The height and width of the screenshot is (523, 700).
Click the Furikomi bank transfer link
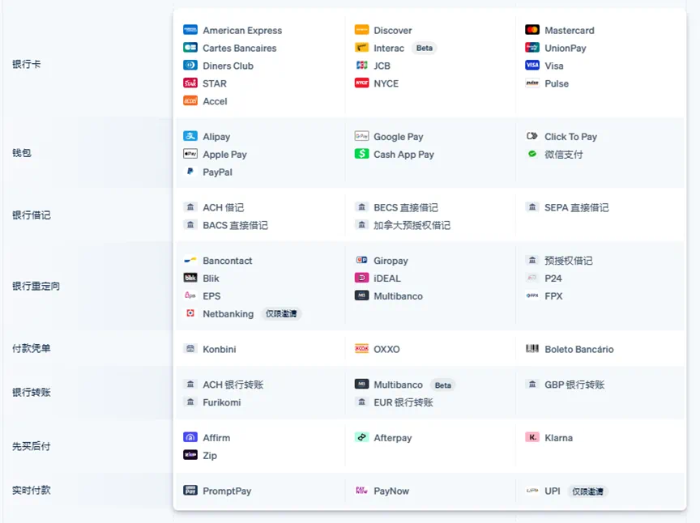[x=222, y=402]
